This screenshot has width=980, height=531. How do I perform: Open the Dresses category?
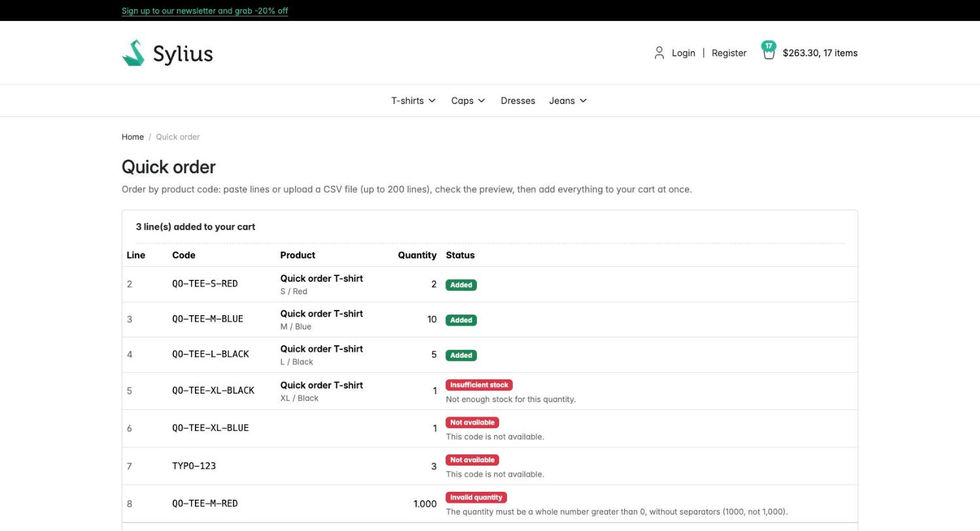point(518,101)
